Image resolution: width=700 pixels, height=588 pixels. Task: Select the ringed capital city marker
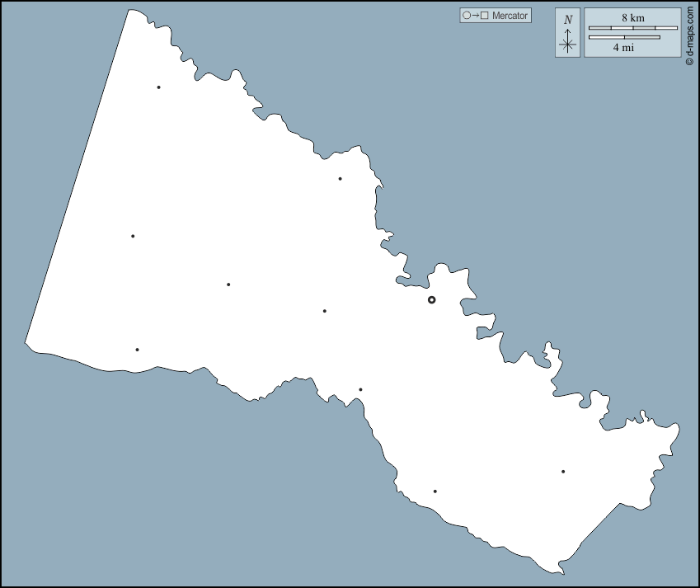(x=431, y=300)
